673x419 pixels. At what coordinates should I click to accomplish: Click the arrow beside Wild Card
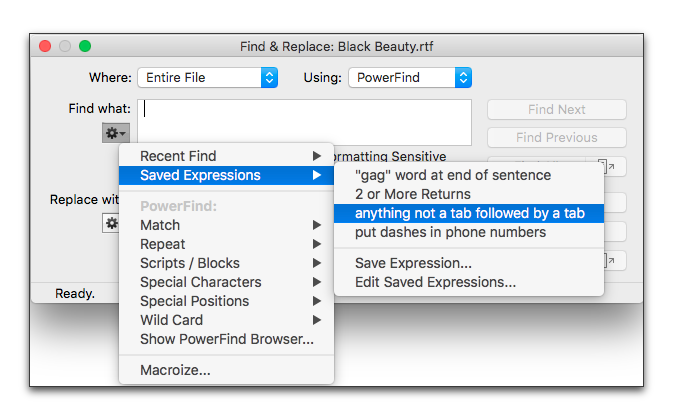(x=317, y=320)
